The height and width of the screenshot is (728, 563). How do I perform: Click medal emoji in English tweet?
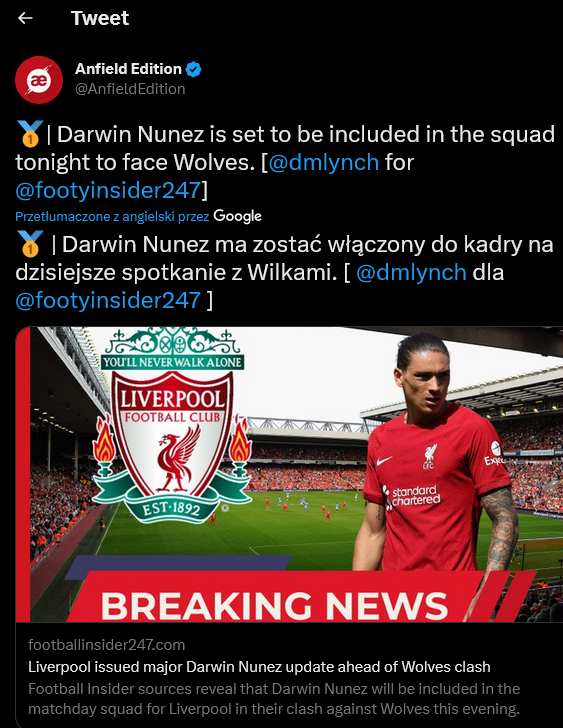(x=30, y=134)
